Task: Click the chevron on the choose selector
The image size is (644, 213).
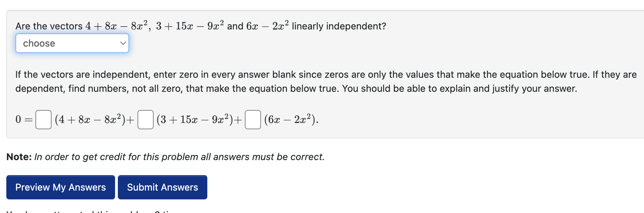Action: [x=123, y=43]
